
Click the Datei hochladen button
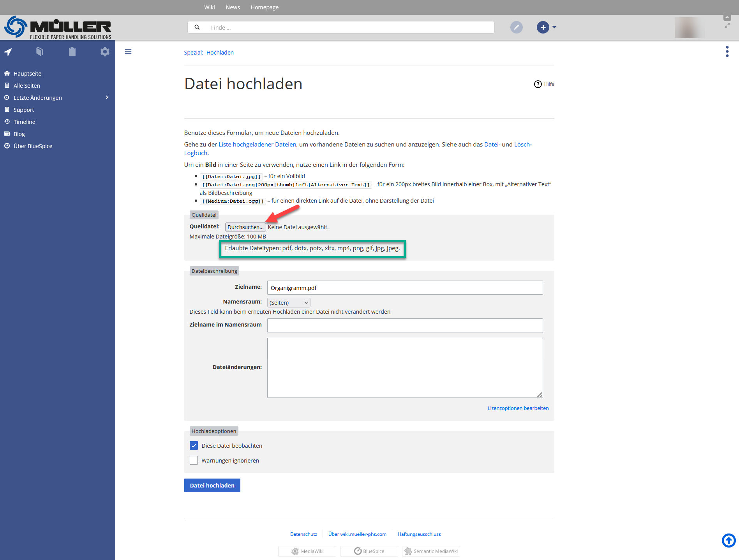(212, 486)
